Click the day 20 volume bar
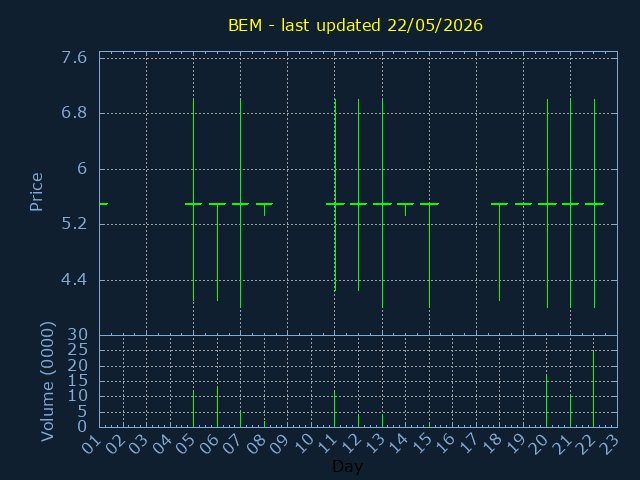The image size is (640, 480). click(x=547, y=401)
